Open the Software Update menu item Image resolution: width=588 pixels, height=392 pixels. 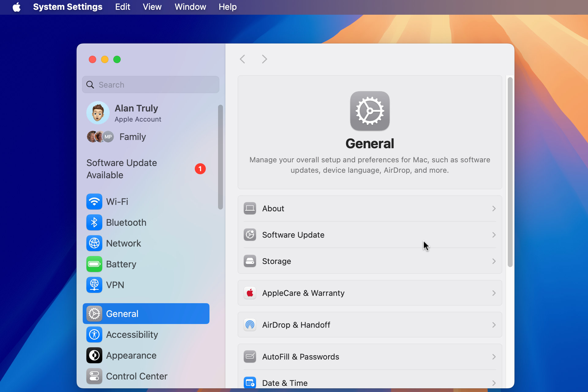[x=369, y=235]
